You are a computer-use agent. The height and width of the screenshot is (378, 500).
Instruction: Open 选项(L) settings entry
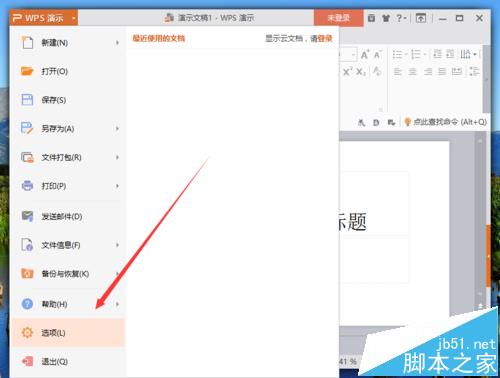(x=68, y=332)
